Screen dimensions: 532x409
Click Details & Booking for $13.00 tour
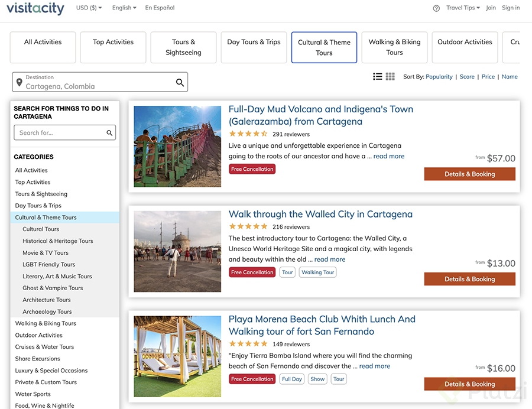click(469, 279)
